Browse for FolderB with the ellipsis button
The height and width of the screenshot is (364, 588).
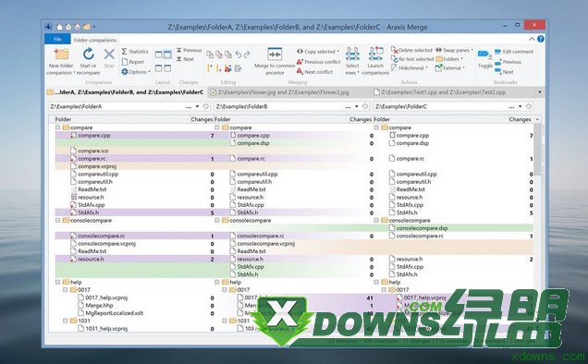(349, 107)
